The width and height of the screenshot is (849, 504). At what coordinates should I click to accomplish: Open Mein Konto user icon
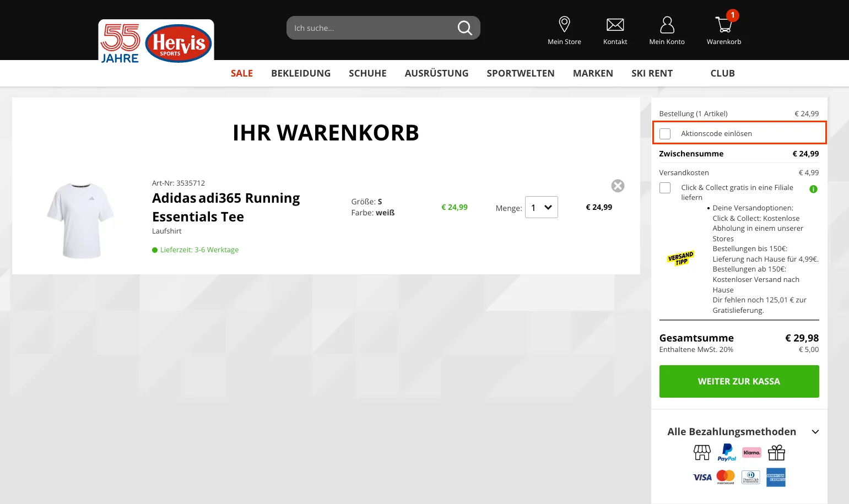click(667, 25)
